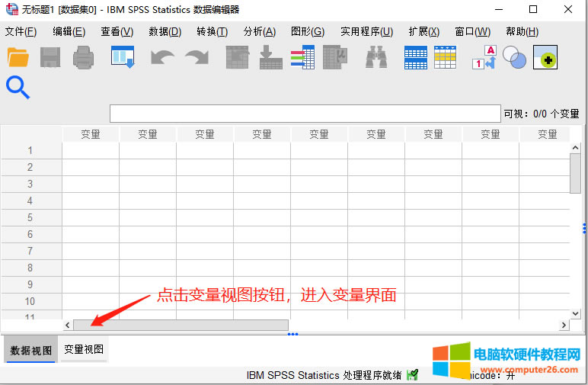
Task: Select row header 5
Action: tap(31, 217)
